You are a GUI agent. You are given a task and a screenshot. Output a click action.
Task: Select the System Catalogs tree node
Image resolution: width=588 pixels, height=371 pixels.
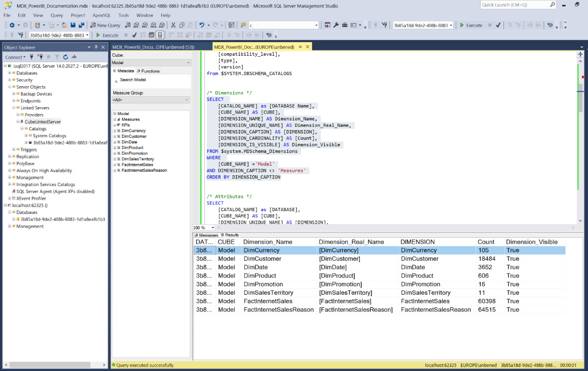coord(49,136)
